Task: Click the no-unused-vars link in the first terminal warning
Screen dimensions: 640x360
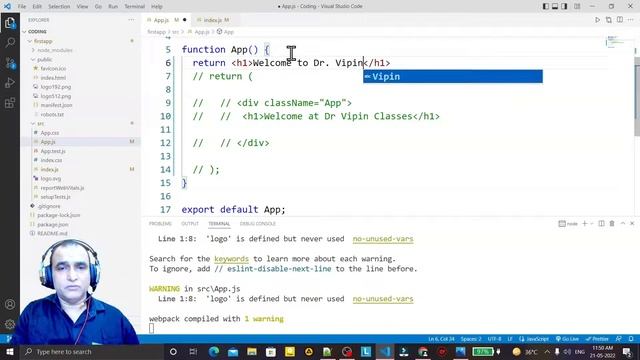Action: [x=383, y=239]
